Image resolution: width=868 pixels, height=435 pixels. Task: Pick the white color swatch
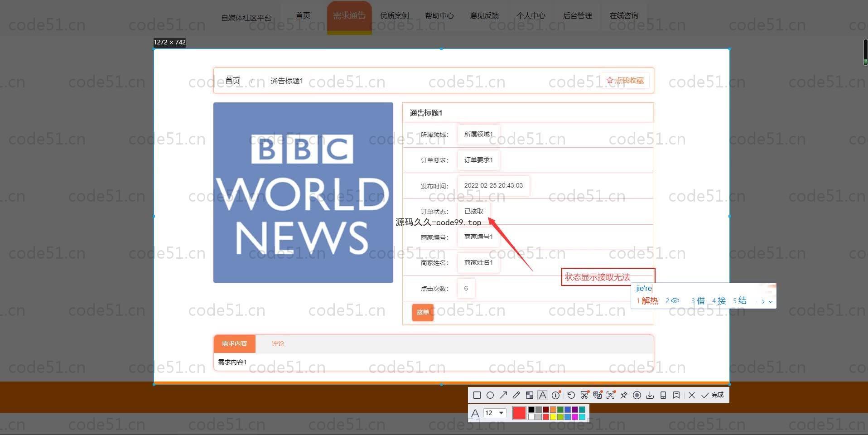pyautogui.click(x=531, y=417)
